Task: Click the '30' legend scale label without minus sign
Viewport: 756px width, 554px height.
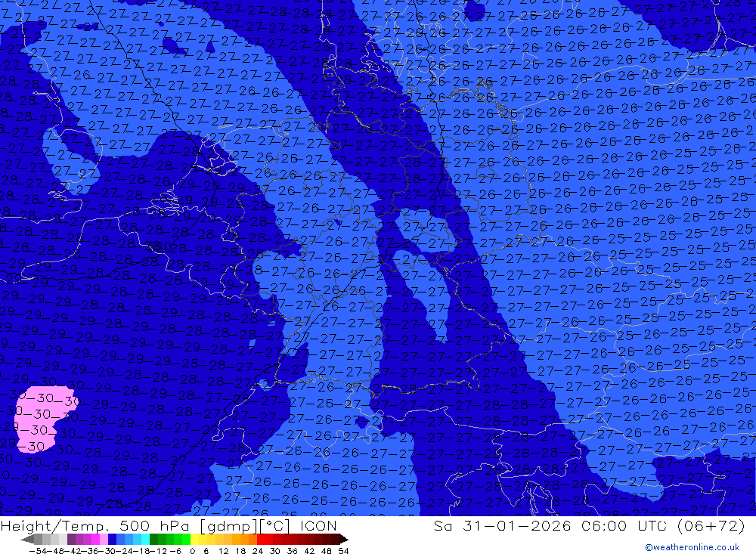Action: (274, 551)
